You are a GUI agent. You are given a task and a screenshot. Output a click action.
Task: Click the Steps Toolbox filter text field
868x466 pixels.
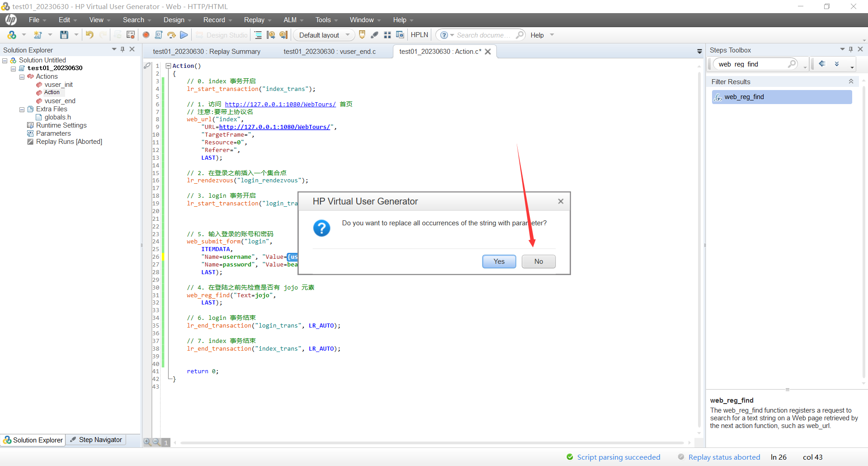point(750,64)
